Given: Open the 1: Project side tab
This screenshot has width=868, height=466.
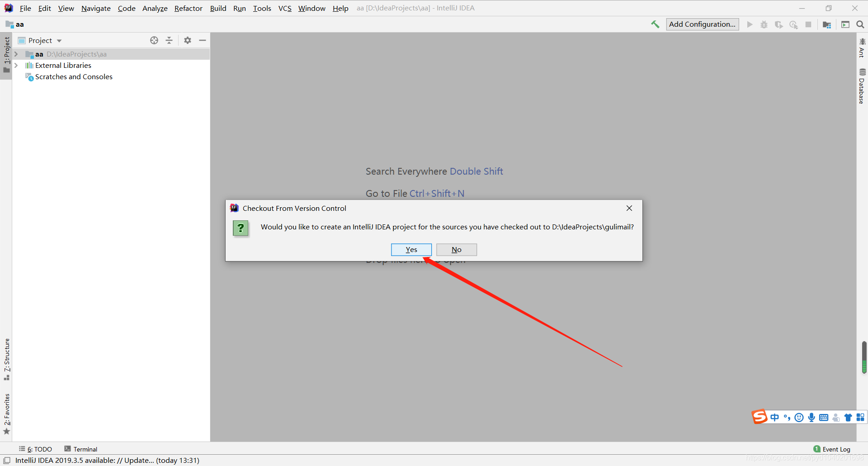Looking at the screenshot, I should coord(6,55).
